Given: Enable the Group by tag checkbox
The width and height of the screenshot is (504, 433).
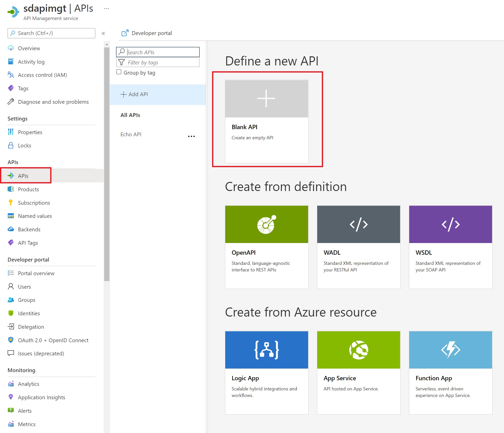Looking at the screenshot, I should coord(119,72).
